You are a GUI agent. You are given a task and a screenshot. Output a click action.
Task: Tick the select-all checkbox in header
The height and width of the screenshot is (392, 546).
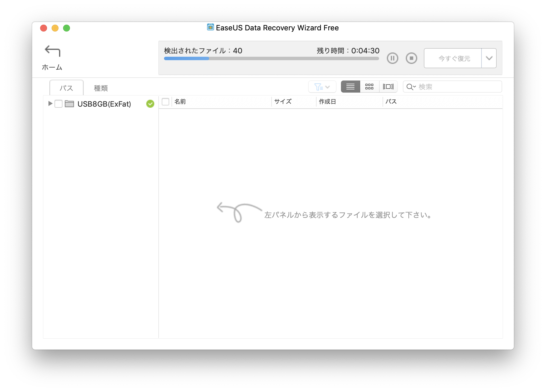[165, 102]
